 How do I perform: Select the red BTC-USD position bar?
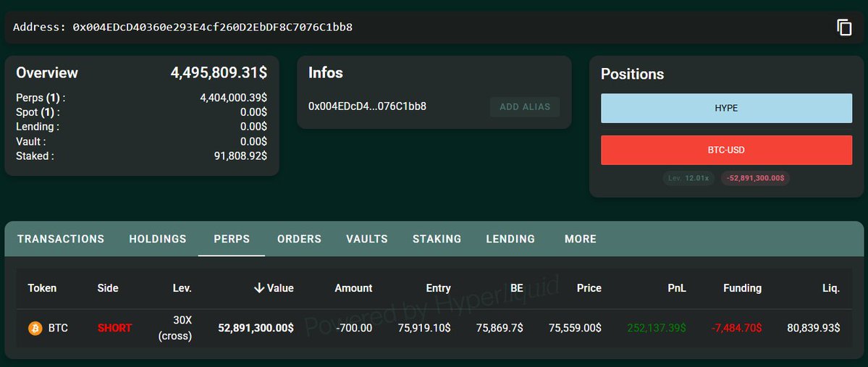726,150
